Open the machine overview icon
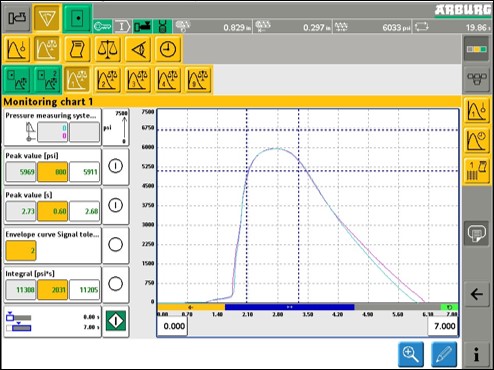This screenshot has width=494, height=370. click(x=17, y=18)
